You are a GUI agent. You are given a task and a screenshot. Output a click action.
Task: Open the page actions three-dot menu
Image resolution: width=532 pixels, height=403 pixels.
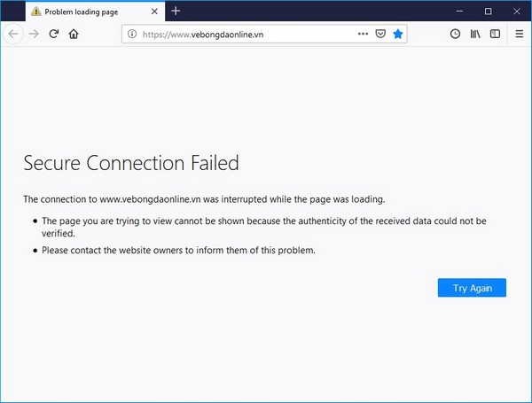tap(363, 34)
